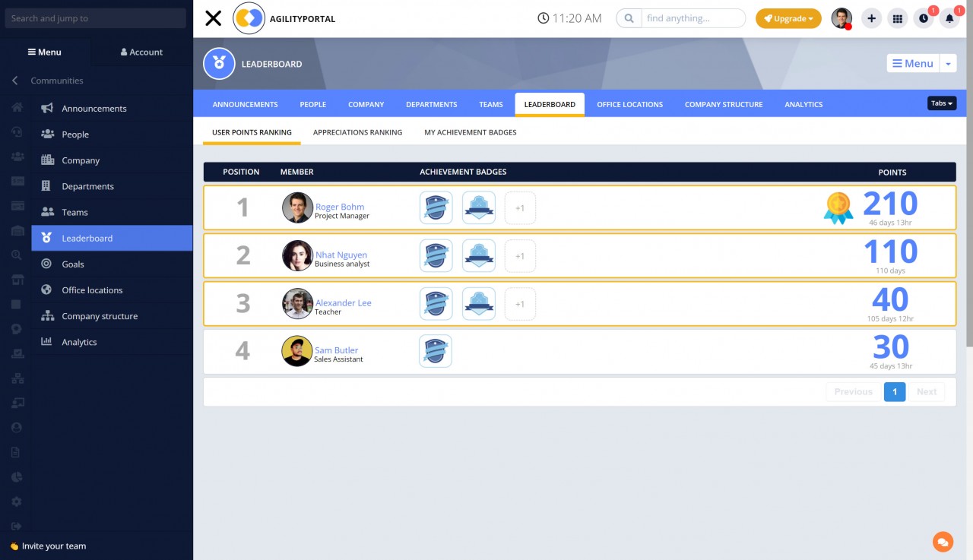
Task: Click the plus icon to create new content
Action: (x=871, y=17)
